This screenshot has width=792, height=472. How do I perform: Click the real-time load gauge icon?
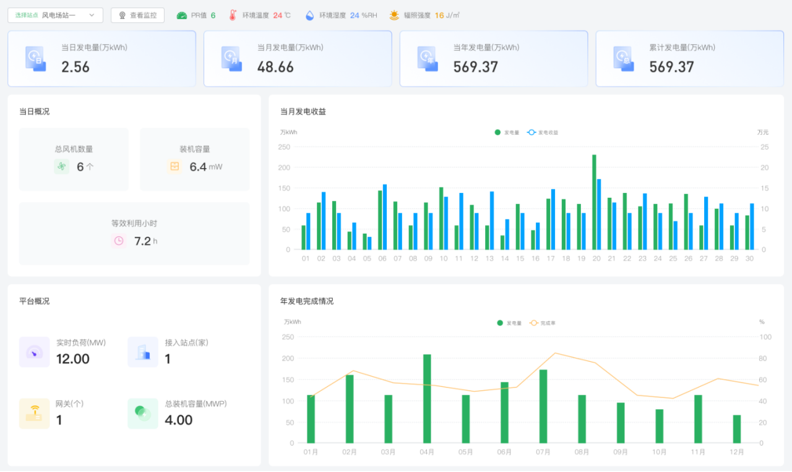34,352
